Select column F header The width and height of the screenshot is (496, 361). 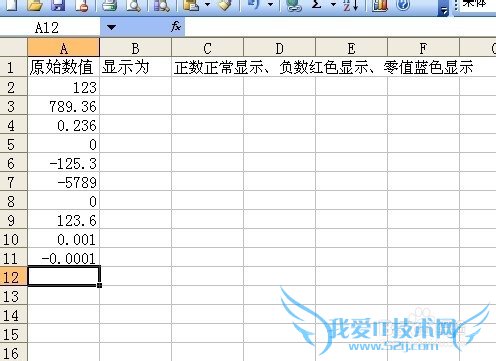(x=423, y=48)
